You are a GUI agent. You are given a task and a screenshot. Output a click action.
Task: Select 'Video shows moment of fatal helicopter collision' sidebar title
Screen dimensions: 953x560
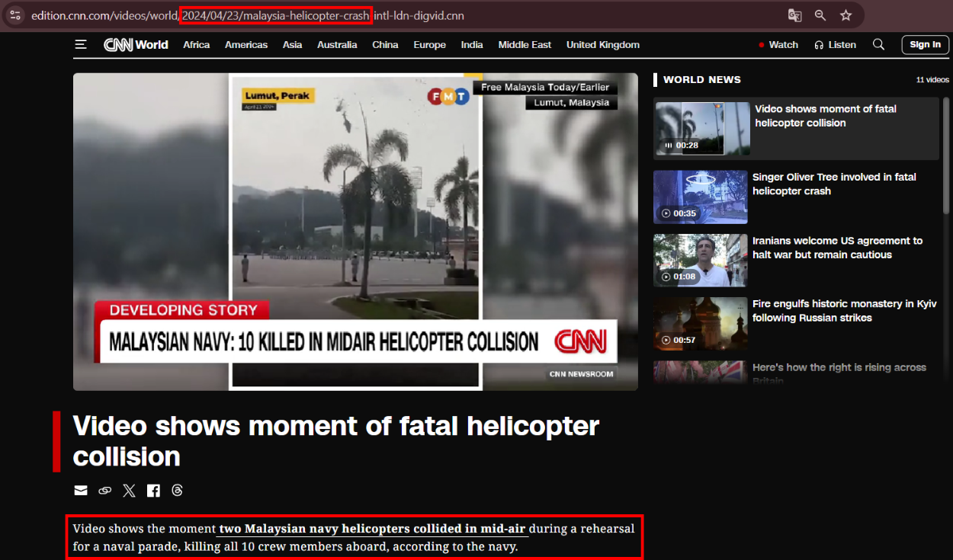coord(826,116)
